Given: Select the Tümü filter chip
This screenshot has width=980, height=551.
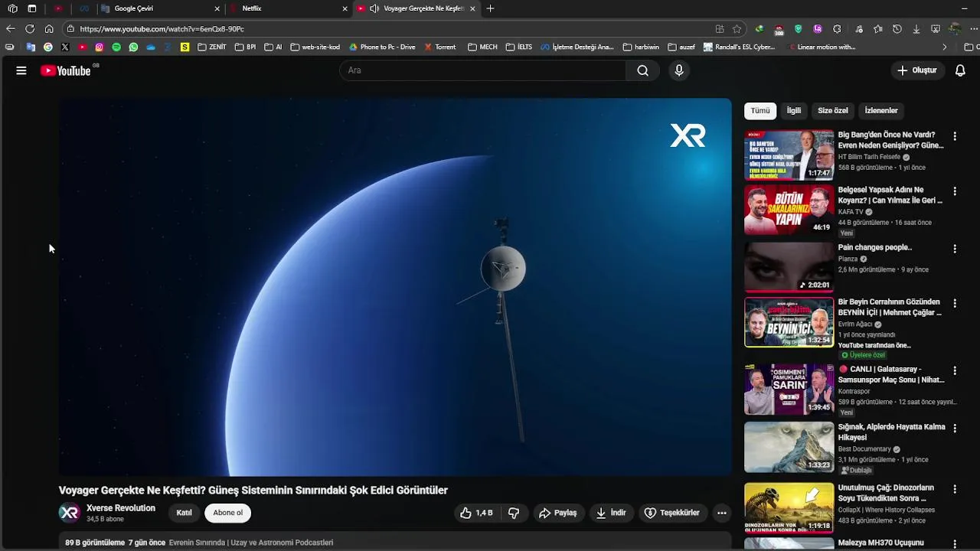Looking at the screenshot, I should pos(760,111).
